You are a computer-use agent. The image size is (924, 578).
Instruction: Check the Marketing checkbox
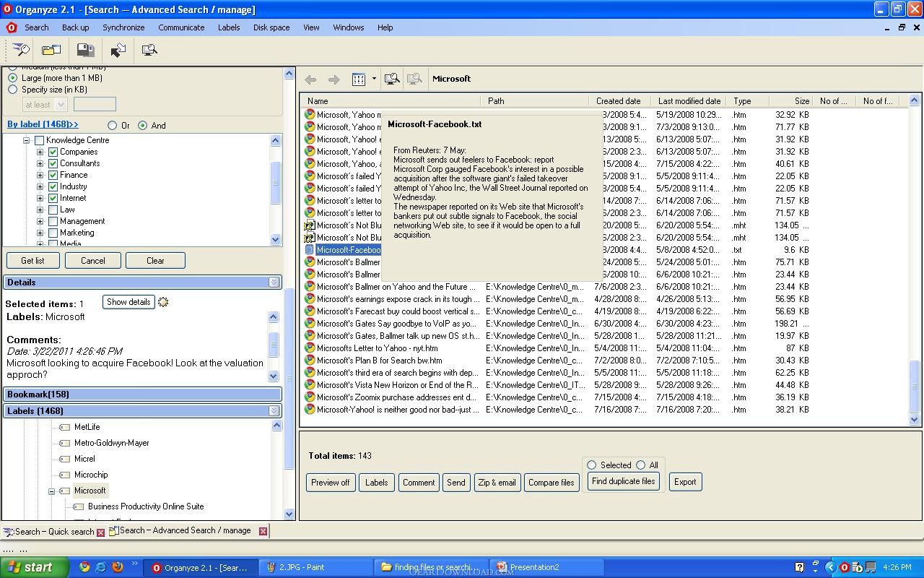pos(53,233)
